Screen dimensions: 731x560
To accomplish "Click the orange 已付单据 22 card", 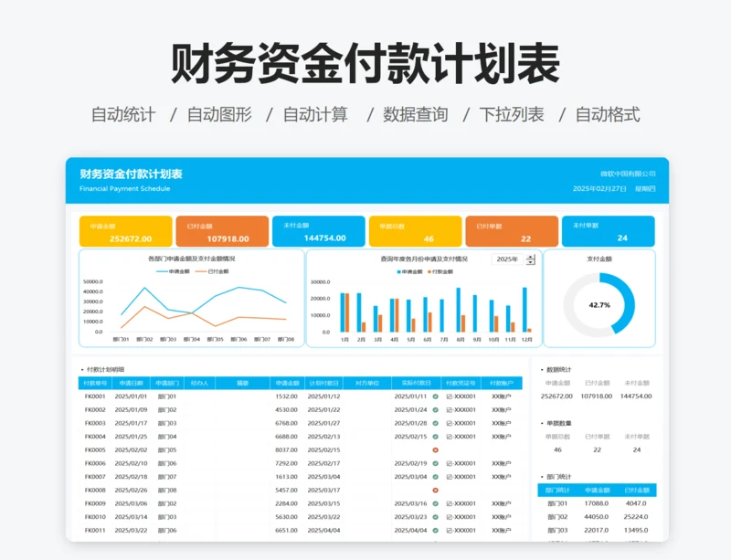I will tap(512, 231).
